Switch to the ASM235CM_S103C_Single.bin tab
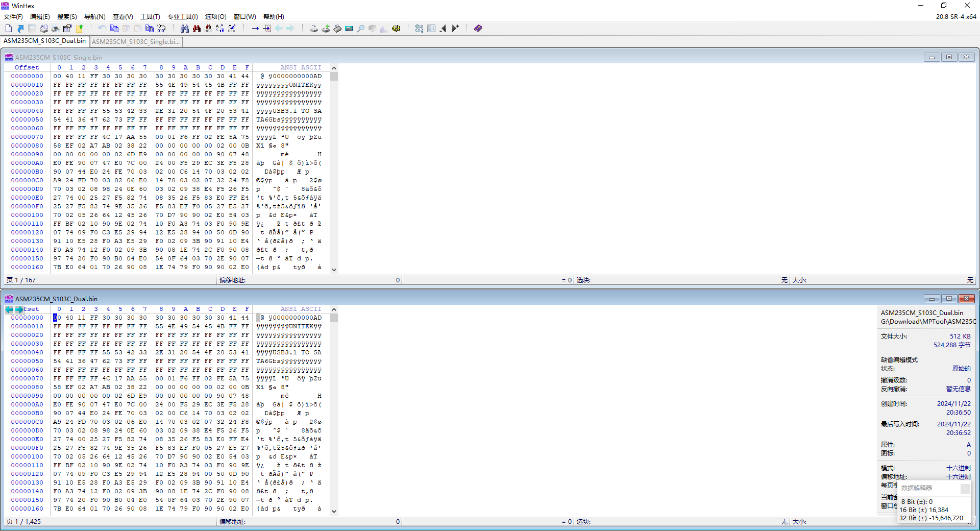The width and height of the screenshot is (980, 531). 136,42
